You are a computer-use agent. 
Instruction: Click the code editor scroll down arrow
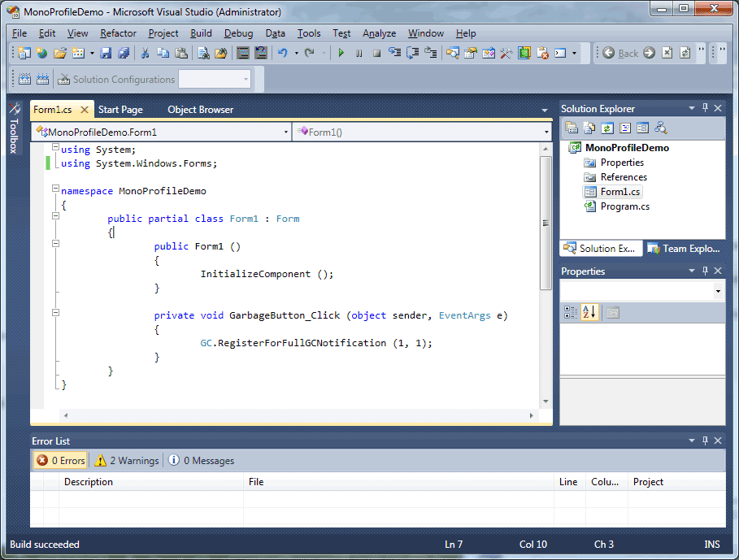pos(546,402)
